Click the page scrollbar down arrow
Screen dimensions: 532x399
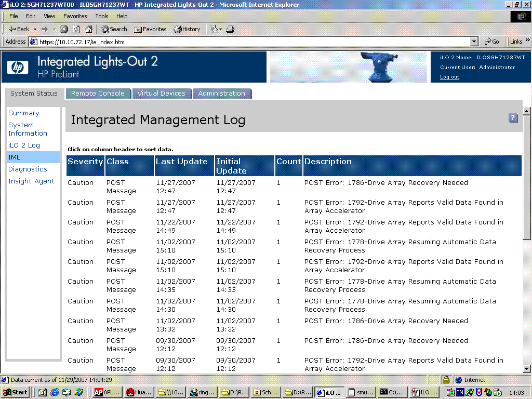(x=527, y=369)
